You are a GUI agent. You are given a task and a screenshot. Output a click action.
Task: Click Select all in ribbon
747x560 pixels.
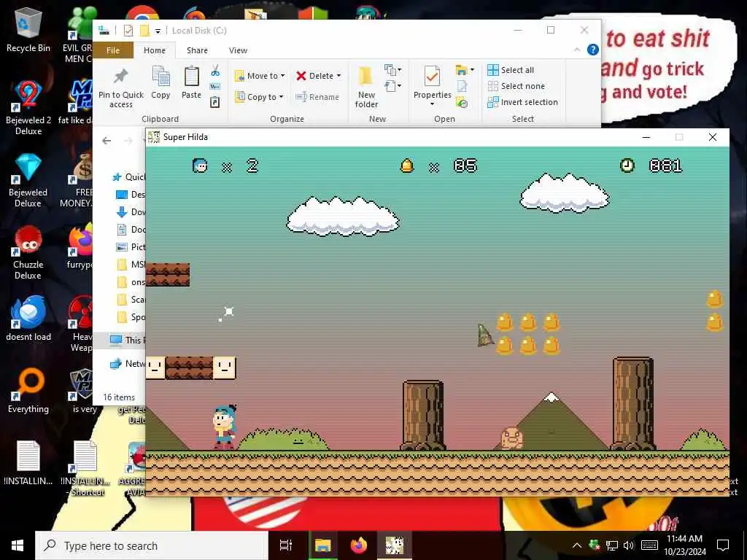coord(511,70)
